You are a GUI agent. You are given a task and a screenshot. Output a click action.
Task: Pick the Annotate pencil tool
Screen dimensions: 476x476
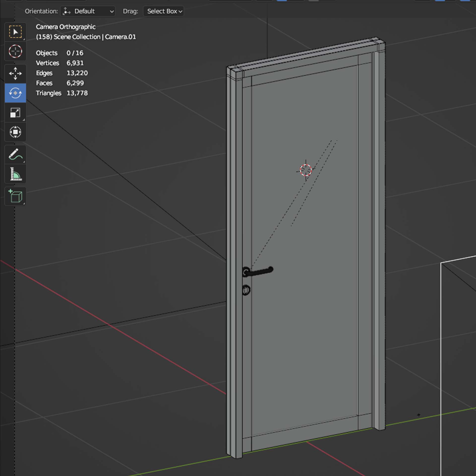tap(15, 154)
